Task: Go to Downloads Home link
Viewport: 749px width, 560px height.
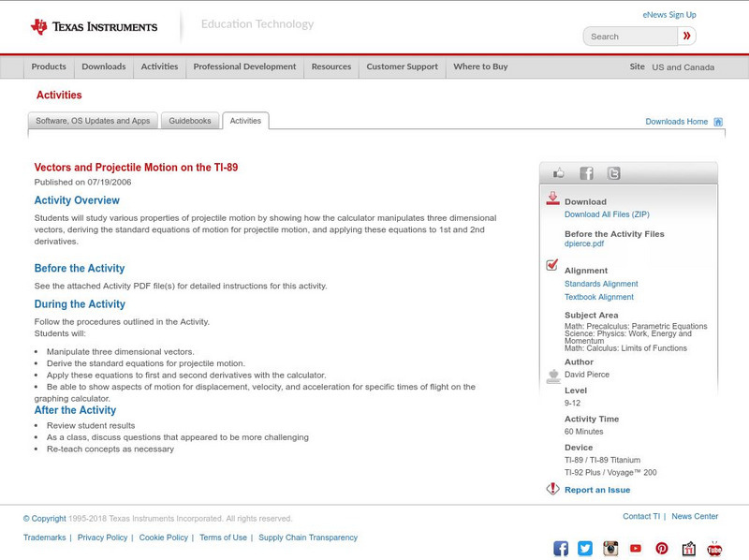Action: [x=676, y=122]
